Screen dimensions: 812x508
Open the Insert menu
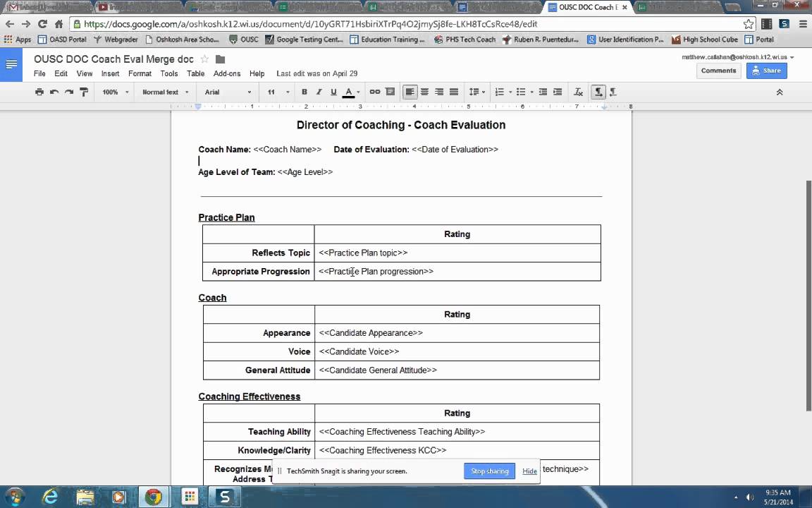(110, 73)
